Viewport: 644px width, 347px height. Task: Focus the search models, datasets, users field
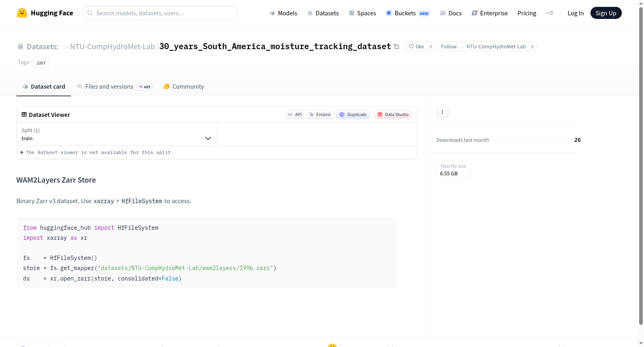click(x=160, y=13)
